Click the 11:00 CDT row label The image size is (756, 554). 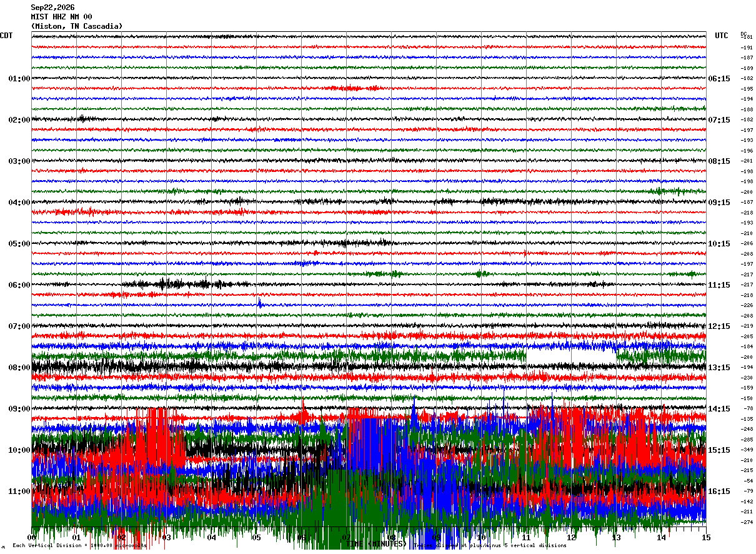tap(19, 491)
